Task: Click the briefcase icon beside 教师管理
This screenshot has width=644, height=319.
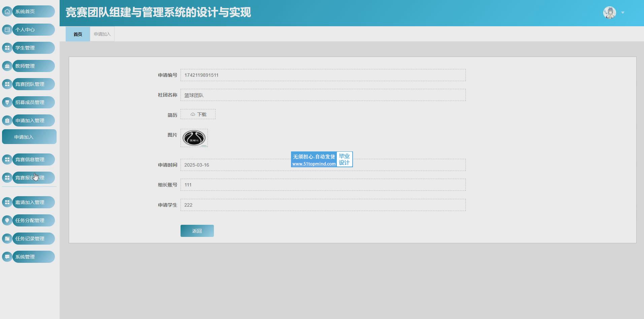Action: 7,66
